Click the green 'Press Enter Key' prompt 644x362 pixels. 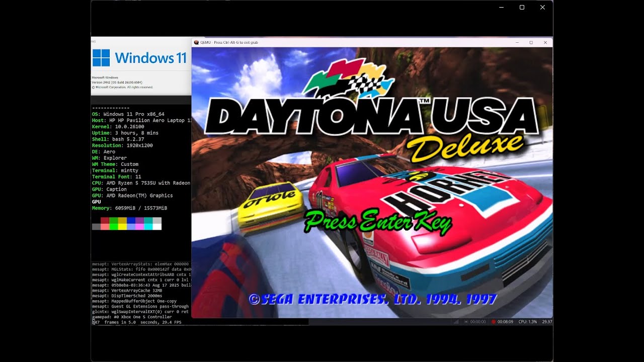point(377,222)
